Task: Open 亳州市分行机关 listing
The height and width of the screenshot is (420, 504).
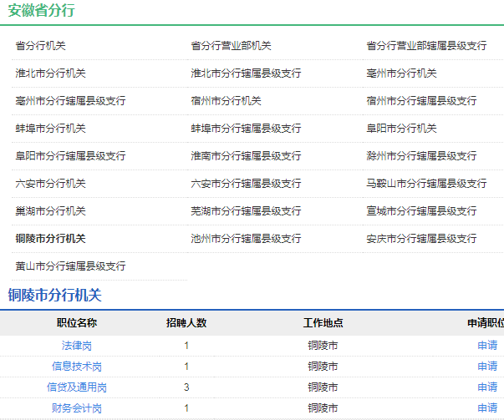Action: coord(401,73)
